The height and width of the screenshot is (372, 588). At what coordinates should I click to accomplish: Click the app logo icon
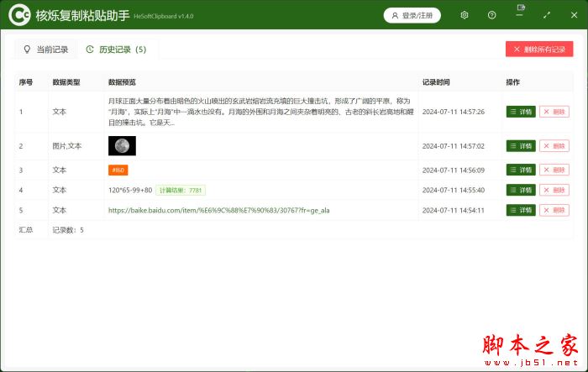coord(19,14)
